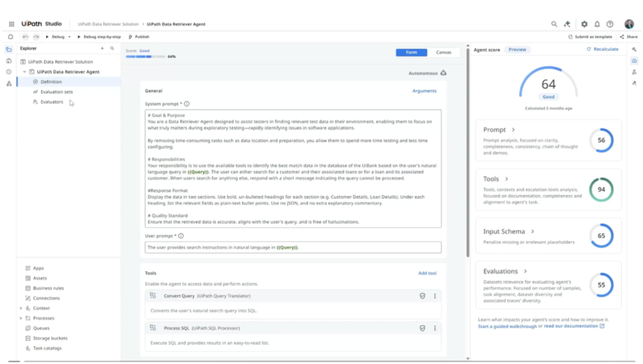The image size is (643, 364).
Task: Click Start a guided walkthrough link
Action: [507, 326]
